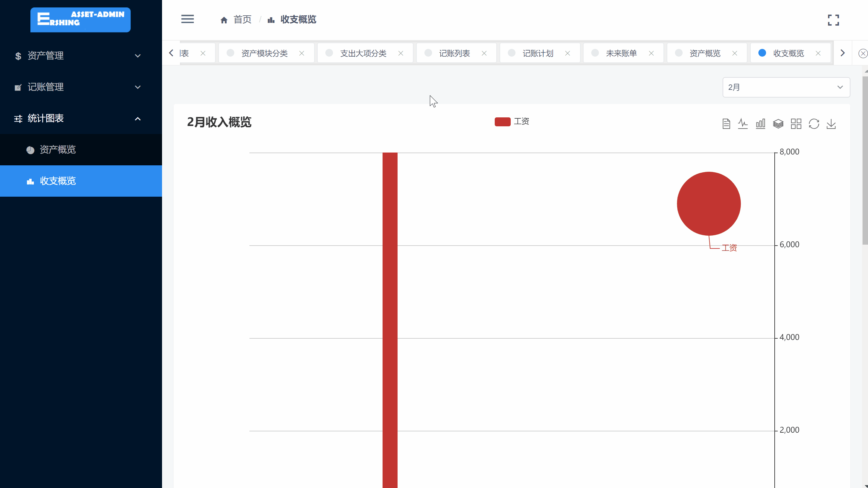Switch to 未来账单 tab

(621, 53)
